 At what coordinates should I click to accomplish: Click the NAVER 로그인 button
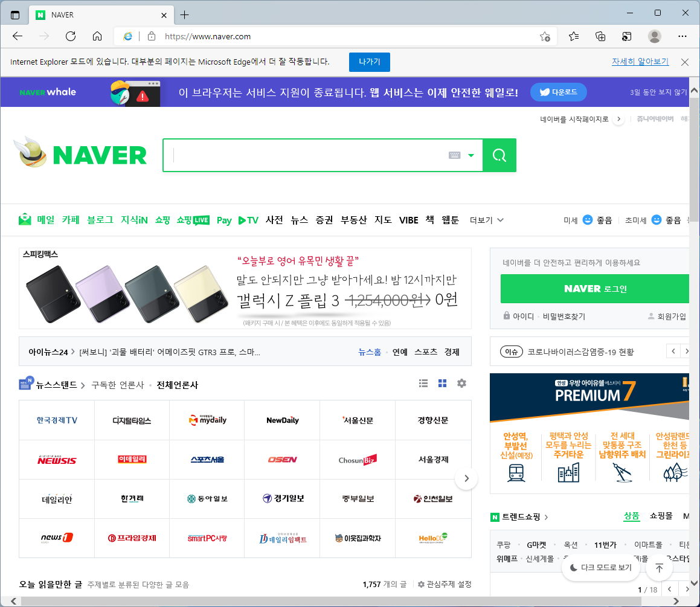[595, 289]
